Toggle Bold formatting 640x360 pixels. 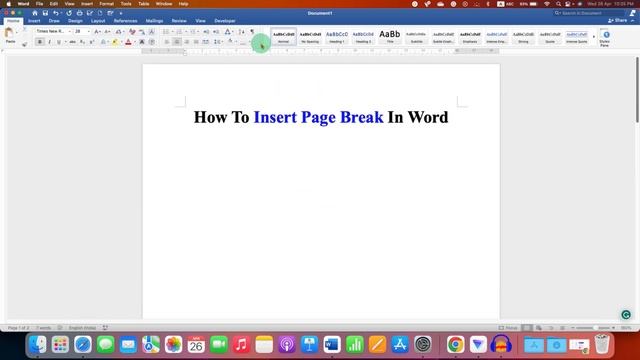click(40, 42)
